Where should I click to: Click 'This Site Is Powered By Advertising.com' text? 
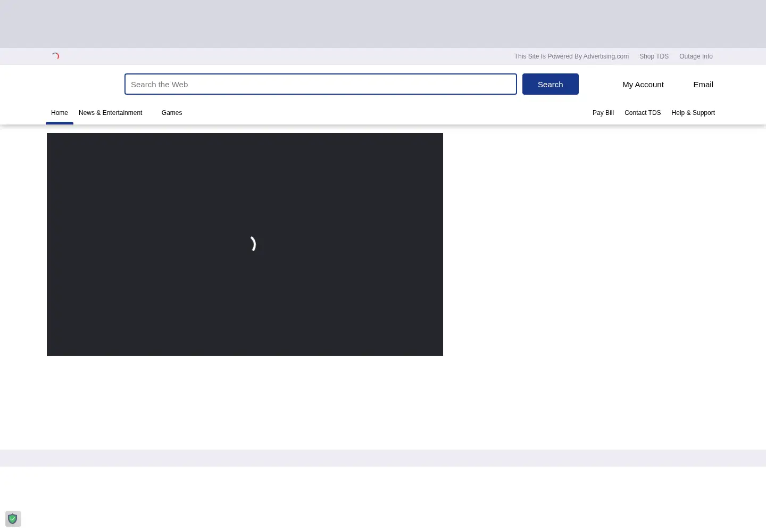(x=571, y=56)
